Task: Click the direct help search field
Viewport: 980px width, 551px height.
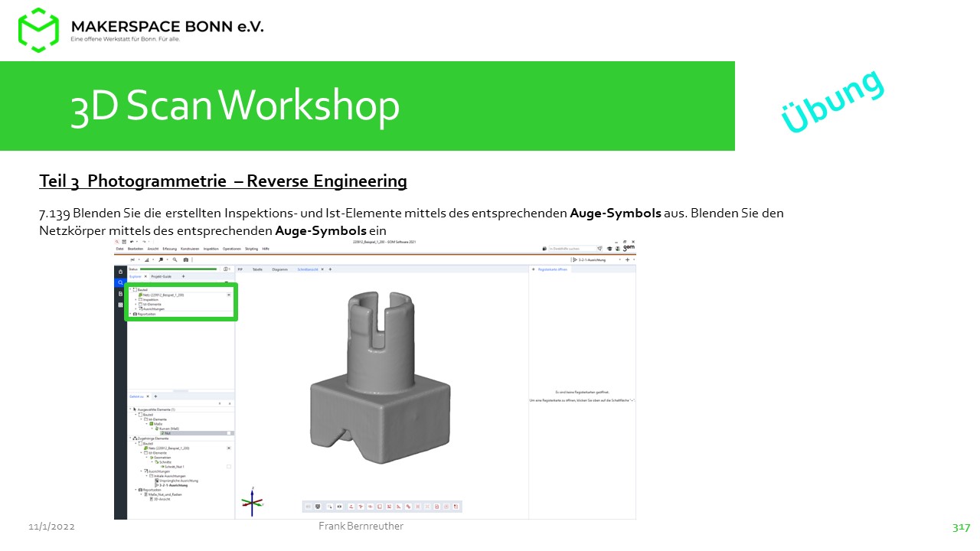Action: click(x=571, y=249)
